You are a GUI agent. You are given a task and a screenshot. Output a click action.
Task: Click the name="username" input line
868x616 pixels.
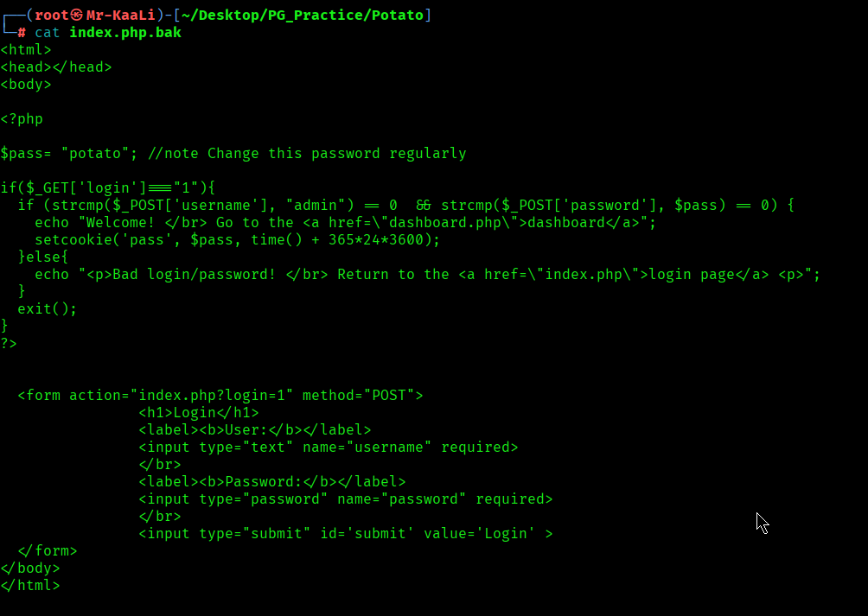[x=329, y=447]
